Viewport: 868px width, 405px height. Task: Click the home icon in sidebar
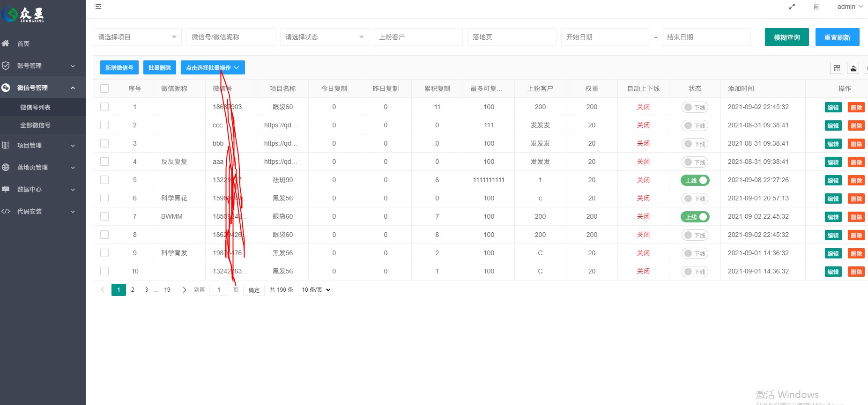pos(6,44)
